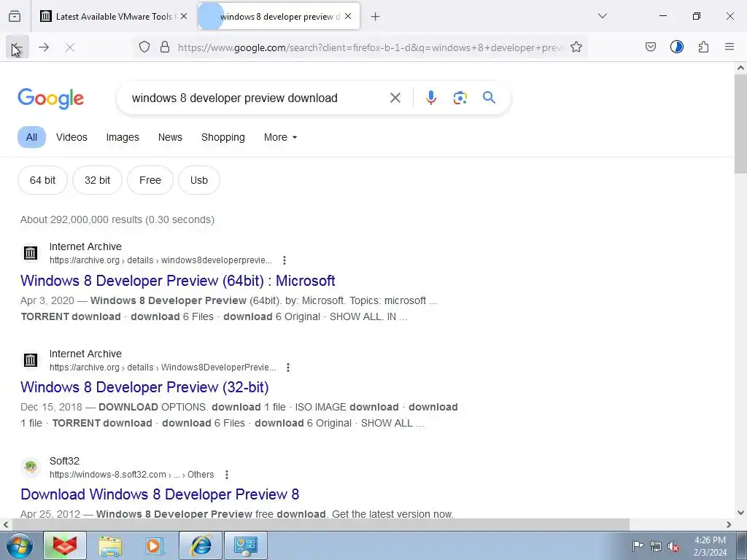Image resolution: width=747 pixels, height=560 pixels.
Task: Open the control panel style taskbar app
Action: pyautogui.click(x=246, y=545)
